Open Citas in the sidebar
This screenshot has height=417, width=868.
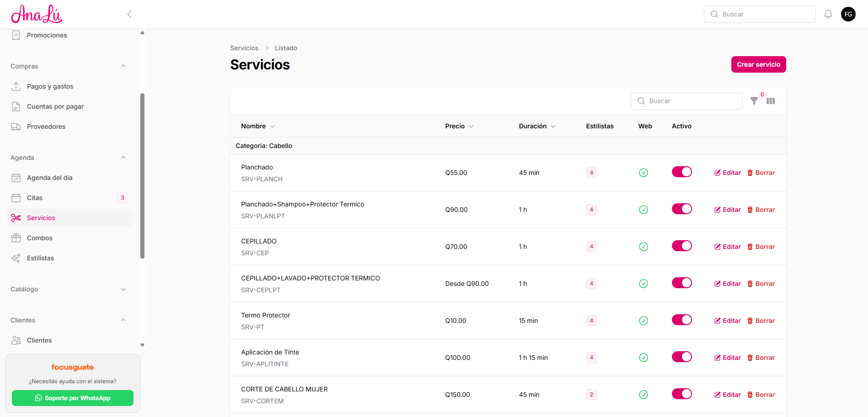[x=69, y=198]
